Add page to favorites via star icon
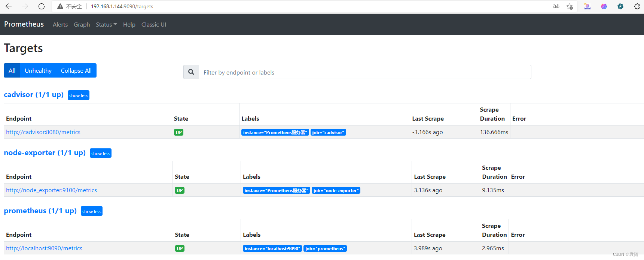 coord(570,6)
